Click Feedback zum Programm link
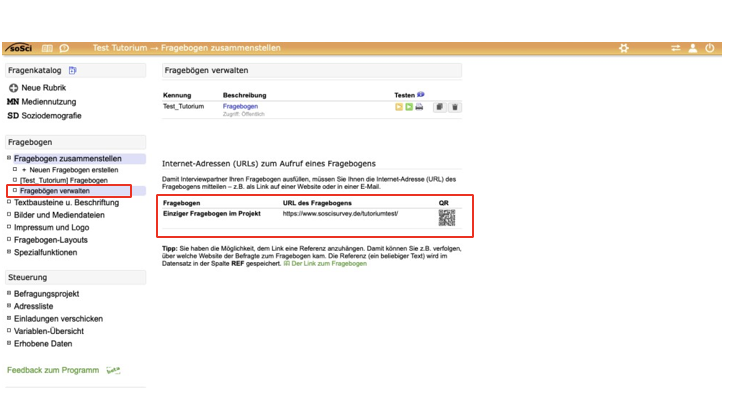 (53, 370)
